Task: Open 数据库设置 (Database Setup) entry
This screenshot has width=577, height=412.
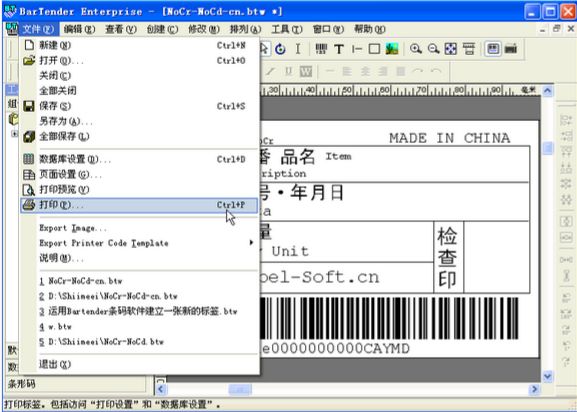Action: 140,159
